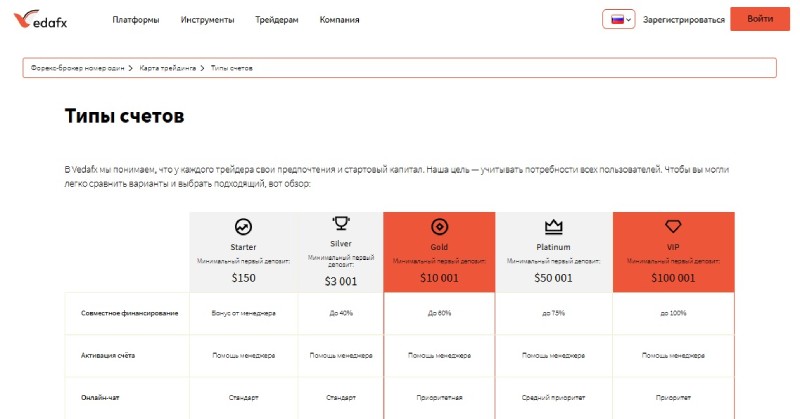Open the Инструменты menu
This screenshot has width=800, height=419.
207,20
